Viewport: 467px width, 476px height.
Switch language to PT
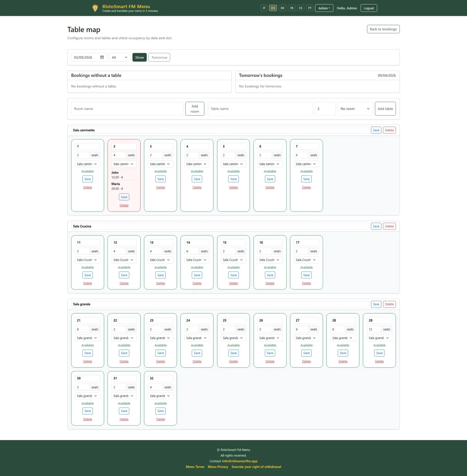click(x=310, y=8)
